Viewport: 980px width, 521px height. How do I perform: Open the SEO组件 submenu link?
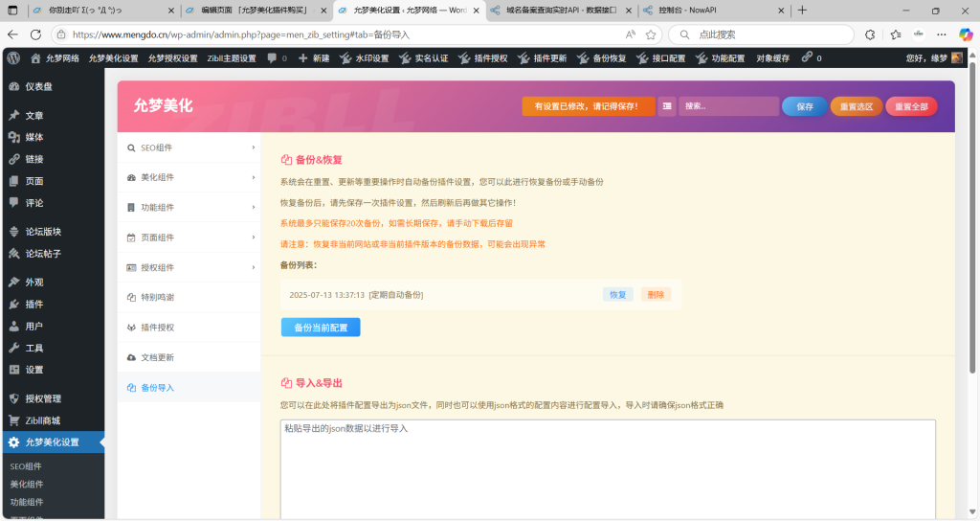pos(26,466)
